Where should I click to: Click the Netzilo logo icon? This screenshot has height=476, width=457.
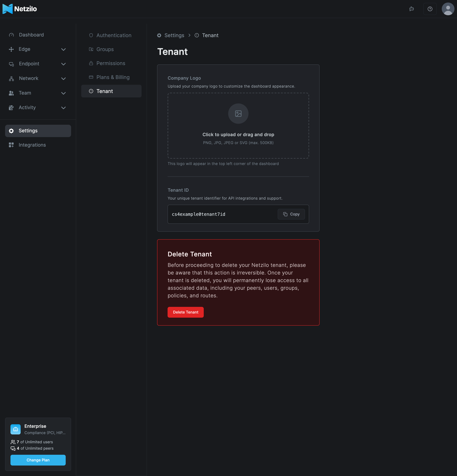7,9
